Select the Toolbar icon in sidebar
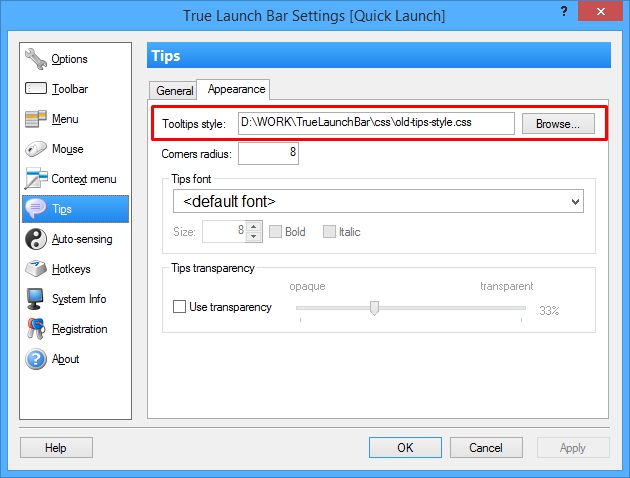This screenshot has width=630, height=478. (36, 89)
